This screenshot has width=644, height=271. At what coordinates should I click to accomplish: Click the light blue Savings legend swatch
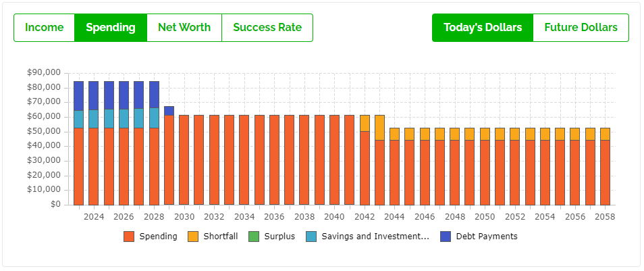pyautogui.click(x=311, y=237)
